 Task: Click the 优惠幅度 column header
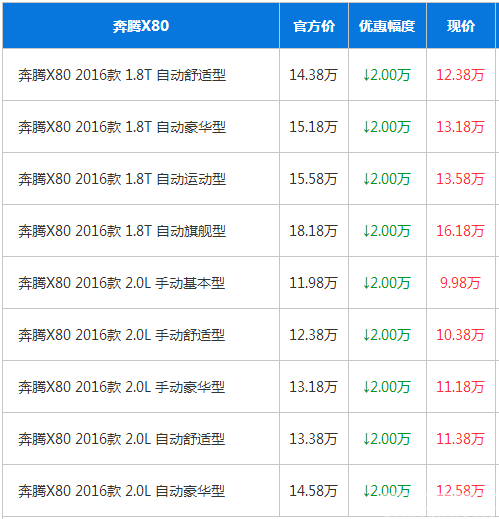pos(387,26)
